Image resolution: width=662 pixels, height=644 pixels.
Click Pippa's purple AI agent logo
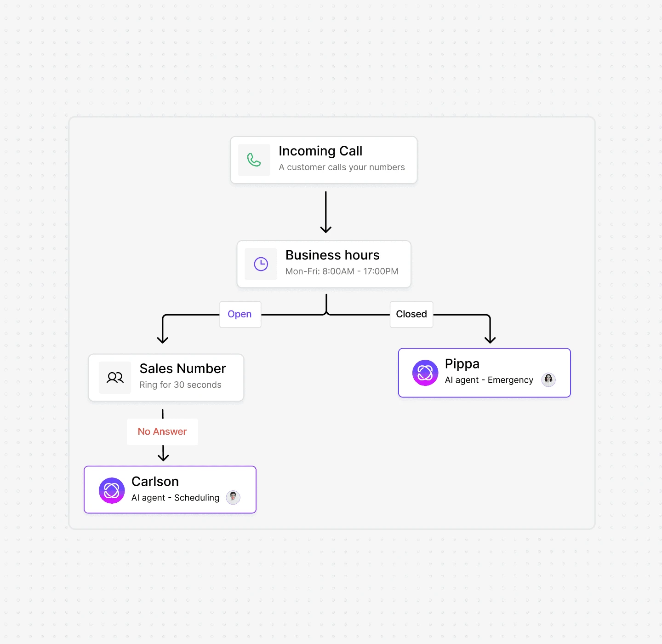pyautogui.click(x=425, y=373)
